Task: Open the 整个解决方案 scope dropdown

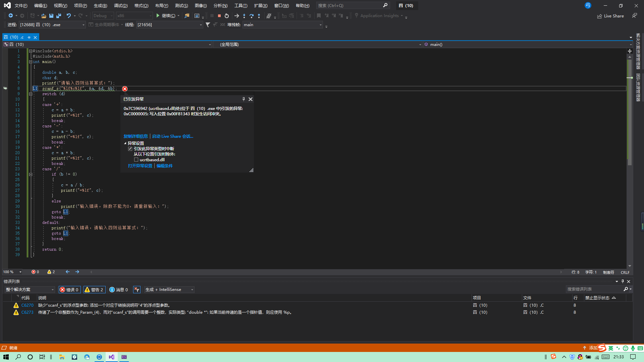Action: 30,290
